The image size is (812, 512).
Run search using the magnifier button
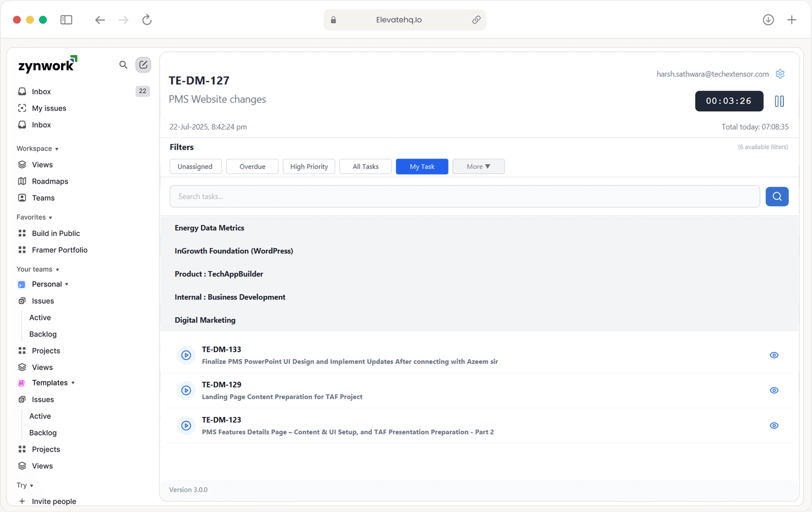[777, 196]
